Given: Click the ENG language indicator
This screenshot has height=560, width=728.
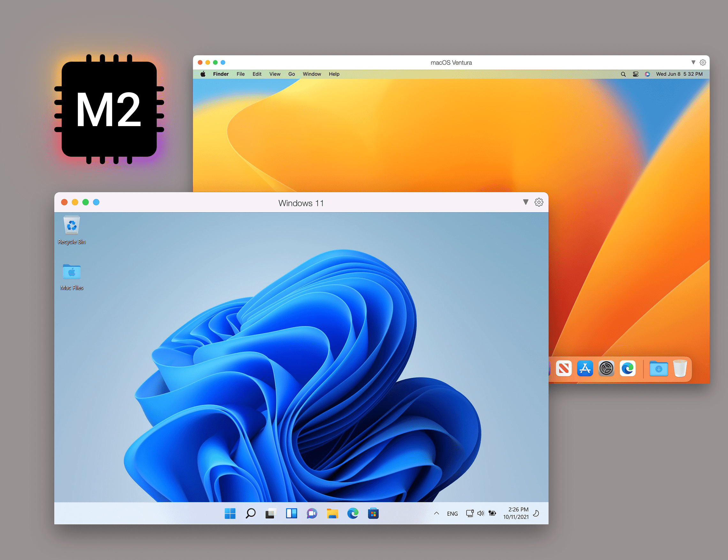Looking at the screenshot, I should click(x=452, y=514).
